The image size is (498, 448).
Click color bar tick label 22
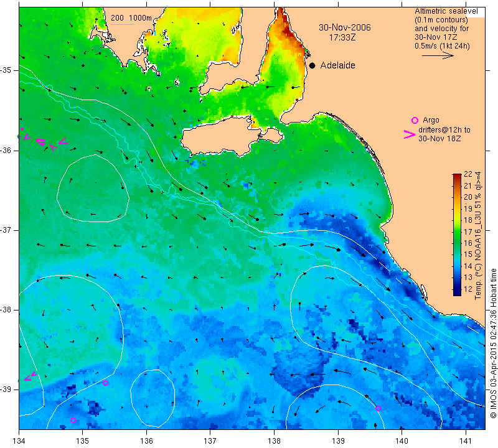tap(468, 174)
